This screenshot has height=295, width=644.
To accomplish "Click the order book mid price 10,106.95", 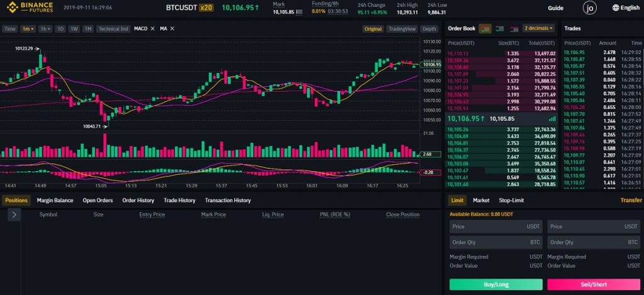I will (466, 118).
